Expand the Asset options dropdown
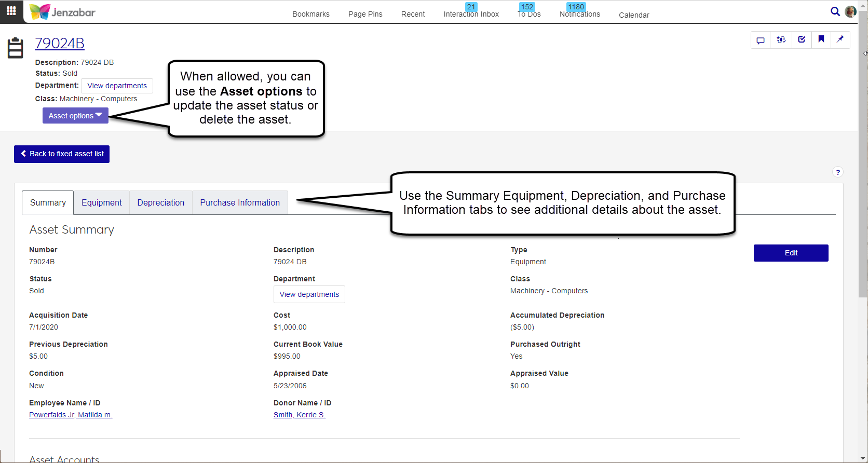 (x=75, y=116)
